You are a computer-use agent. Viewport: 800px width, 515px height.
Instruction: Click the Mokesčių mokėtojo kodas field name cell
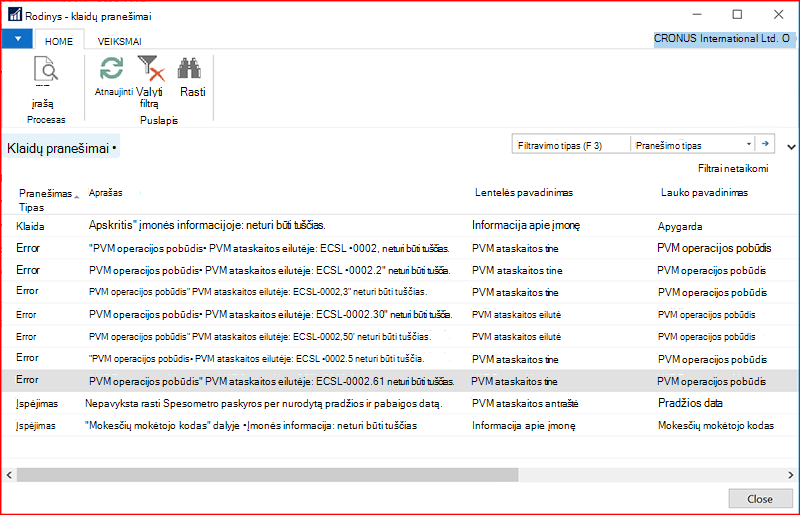tap(716, 426)
